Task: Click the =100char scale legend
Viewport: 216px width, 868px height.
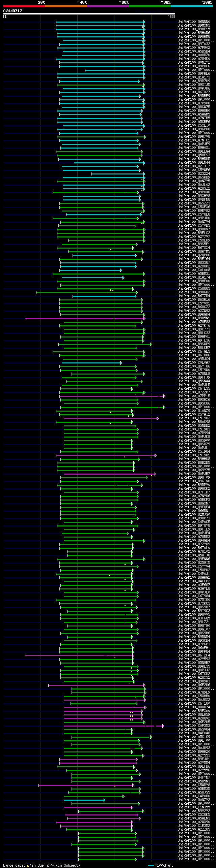Action: [160, 865]
